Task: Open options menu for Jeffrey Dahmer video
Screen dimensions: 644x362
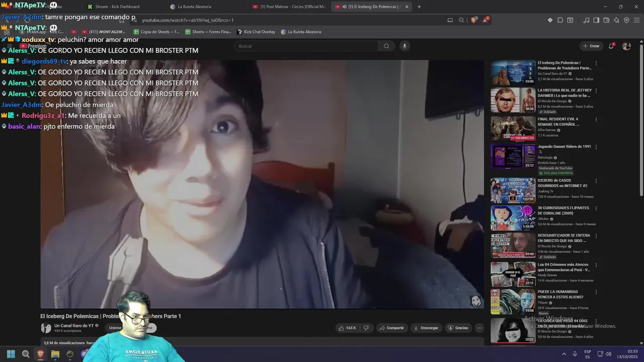Action: point(596,91)
